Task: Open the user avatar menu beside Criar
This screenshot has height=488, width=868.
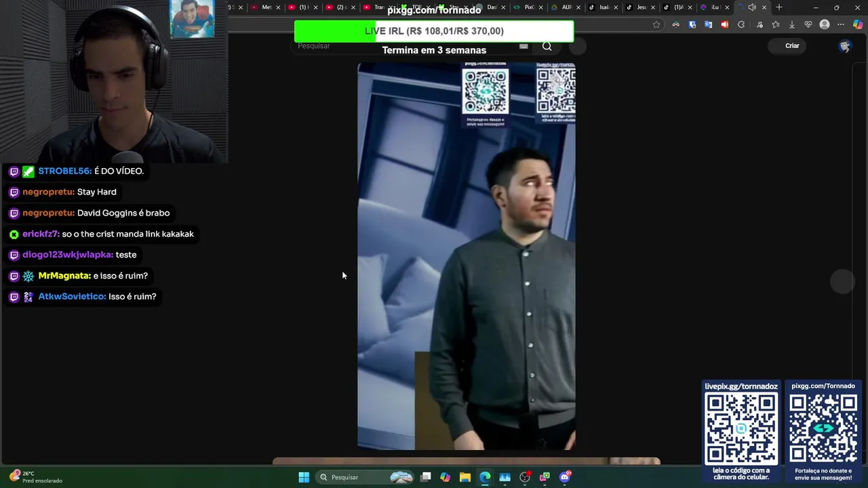Action: click(844, 46)
